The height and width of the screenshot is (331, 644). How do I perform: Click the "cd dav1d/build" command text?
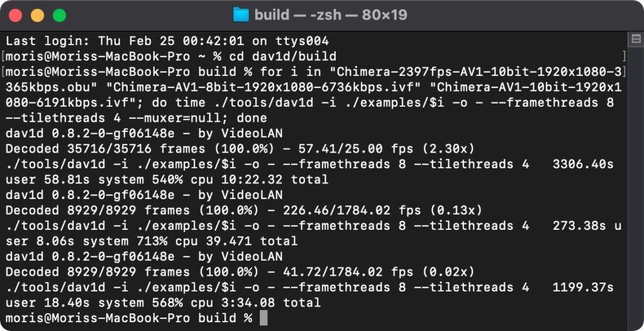pyautogui.click(x=282, y=56)
